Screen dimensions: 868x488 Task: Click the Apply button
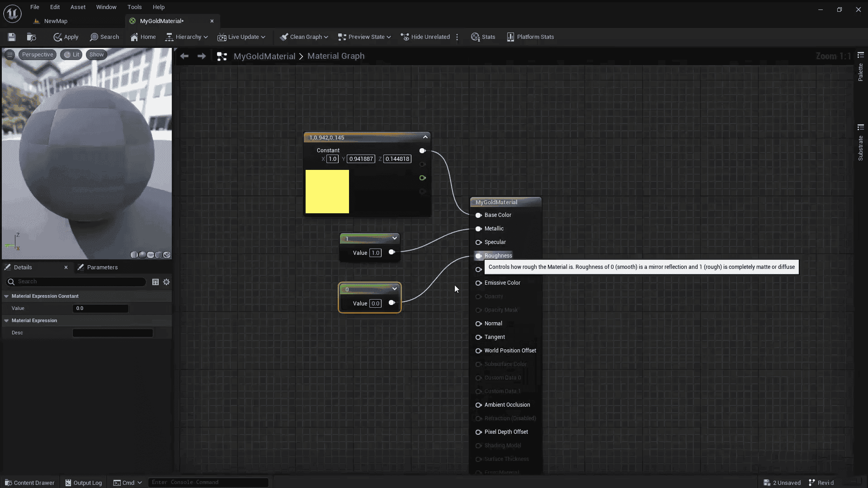pyautogui.click(x=66, y=37)
